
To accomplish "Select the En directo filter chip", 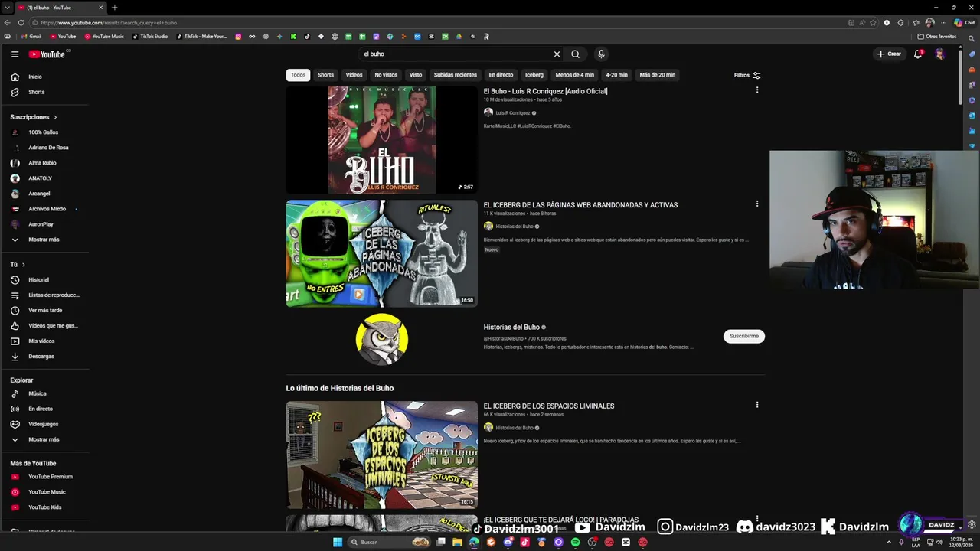I will point(501,75).
